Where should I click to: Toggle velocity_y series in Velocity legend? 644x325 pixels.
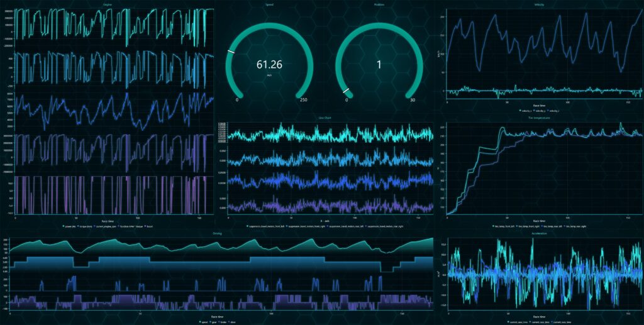[540, 111]
